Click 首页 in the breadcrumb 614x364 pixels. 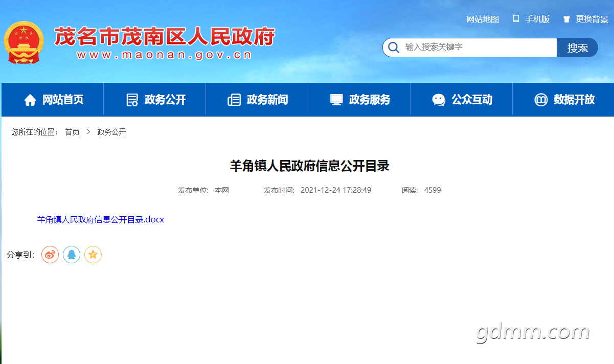[x=72, y=132]
